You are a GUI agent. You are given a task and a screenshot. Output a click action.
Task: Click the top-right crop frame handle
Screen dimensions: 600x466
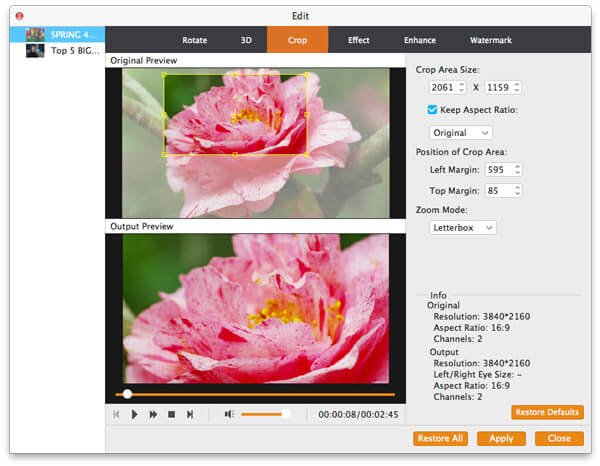click(307, 74)
